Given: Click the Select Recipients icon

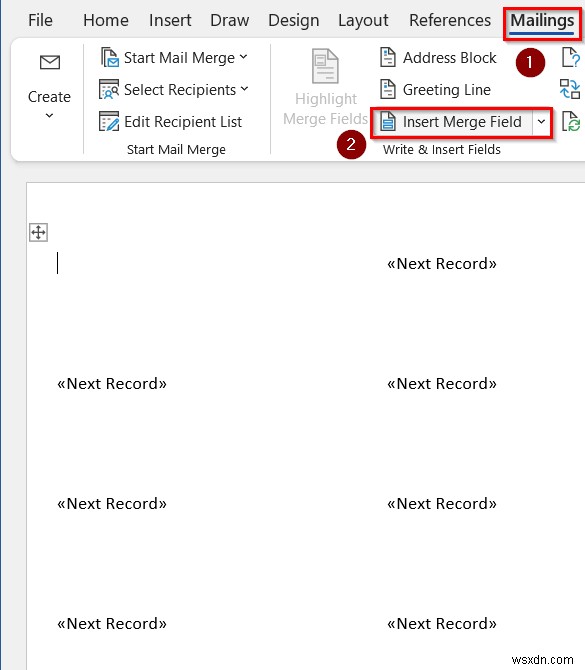Looking at the screenshot, I should coord(109,89).
